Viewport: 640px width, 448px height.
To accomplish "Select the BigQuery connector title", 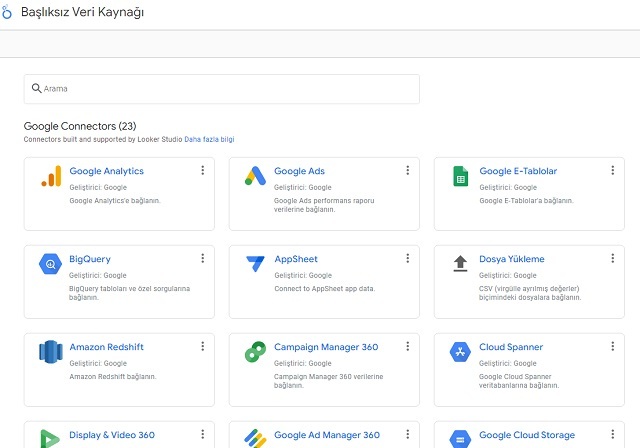I will 90,259.
